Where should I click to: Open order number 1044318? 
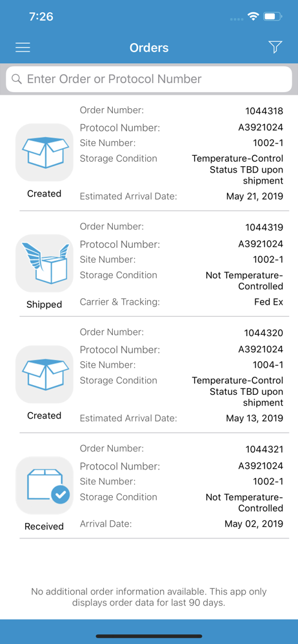(x=264, y=111)
